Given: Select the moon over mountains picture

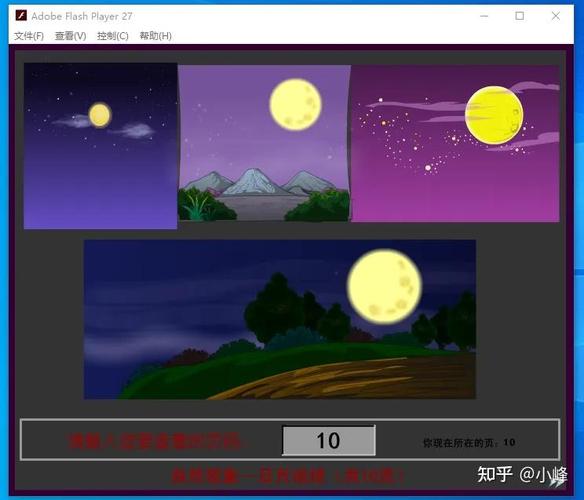Looking at the screenshot, I should pyautogui.click(x=264, y=143).
